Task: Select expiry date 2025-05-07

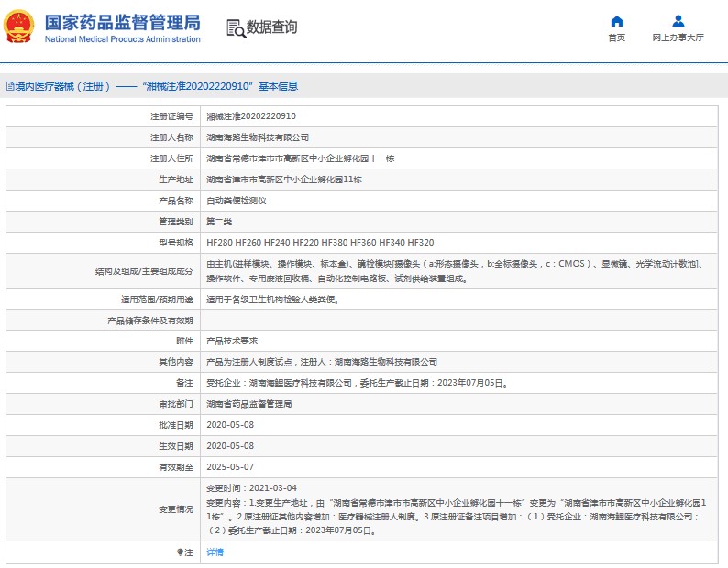Action: tap(230, 467)
